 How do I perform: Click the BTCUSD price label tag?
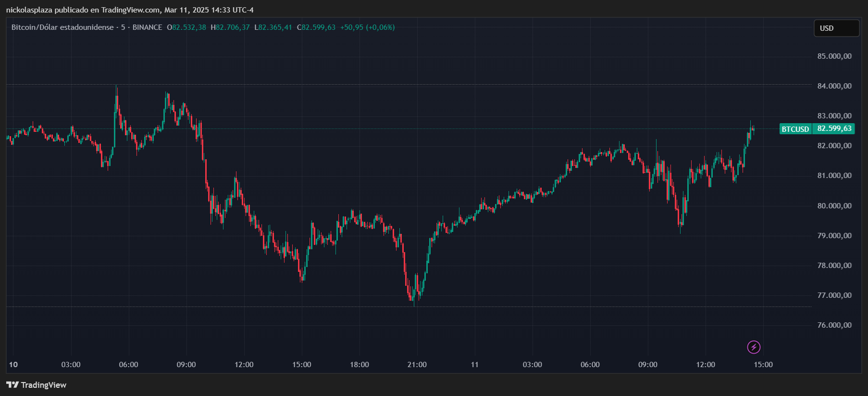tap(795, 129)
